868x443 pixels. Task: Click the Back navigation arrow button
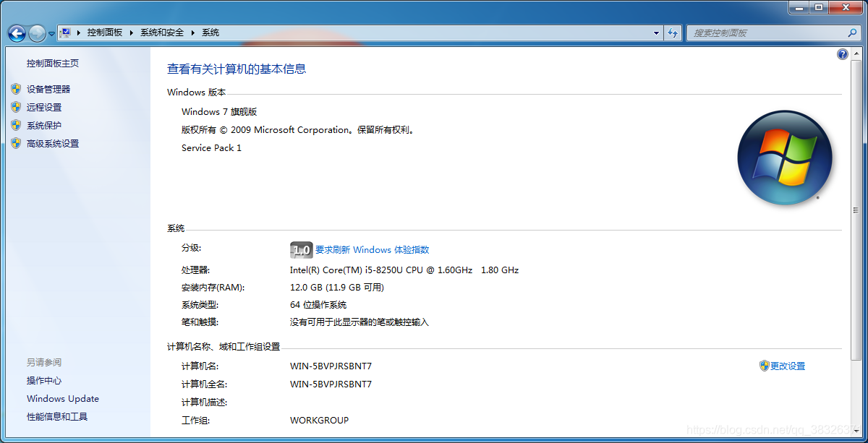pyautogui.click(x=17, y=33)
